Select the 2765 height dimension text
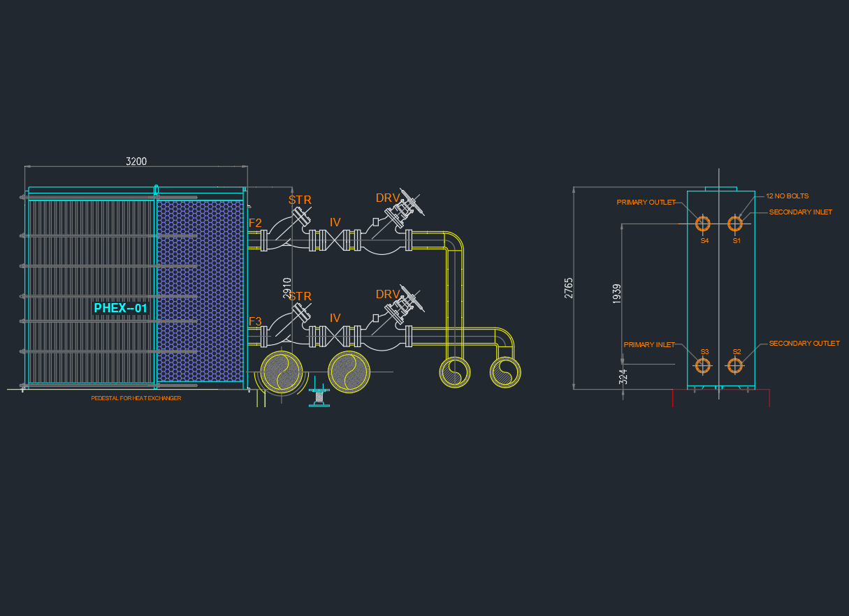The image size is (849, 616). [569, 288]
